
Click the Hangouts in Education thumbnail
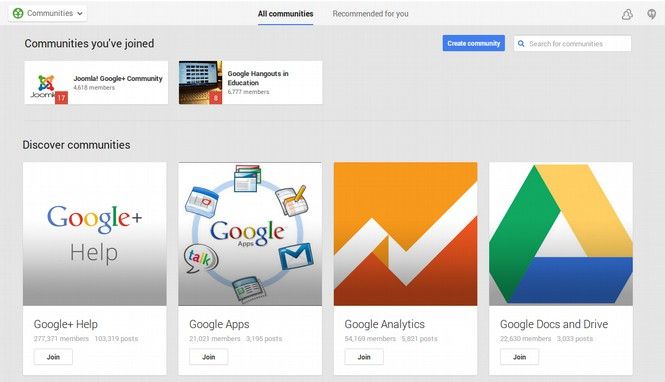click(200, 82)
